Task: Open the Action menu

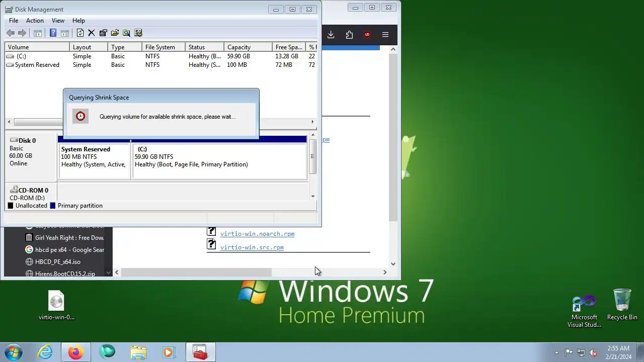Action: point(35,21)
